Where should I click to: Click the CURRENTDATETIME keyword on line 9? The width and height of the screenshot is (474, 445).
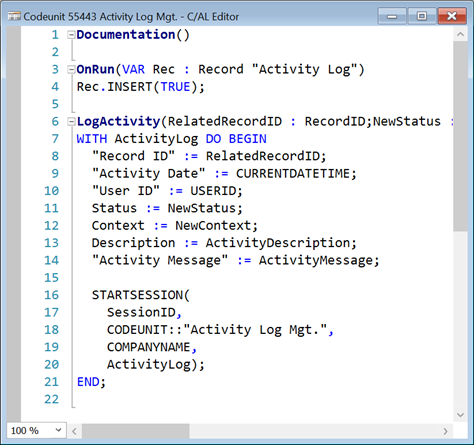[x=293, y=174]
